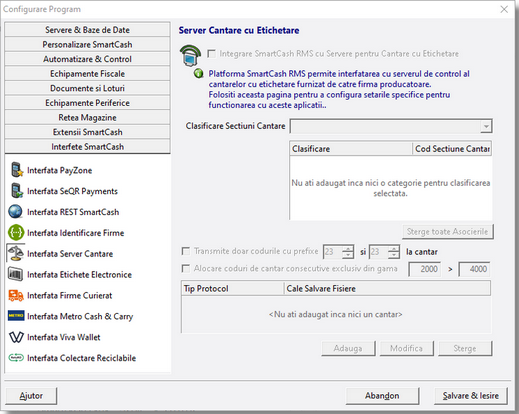Click the Viva Wallet logo icon
The image size is (519, 414).
[x=16, y=337]
